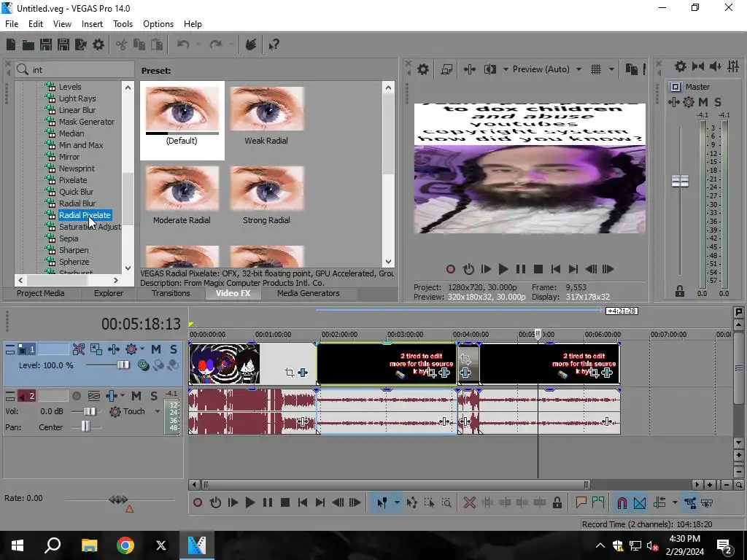Open track 2 Touch automation dropdown
747x560 pixels.
158,411
